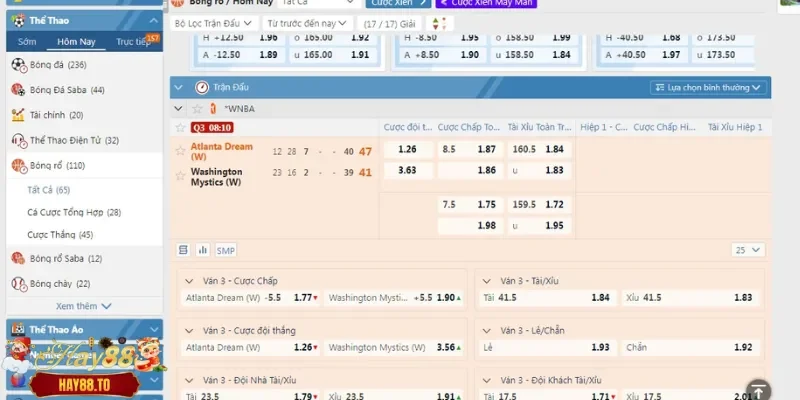Expand the Xem thêm link
Viewport: 800px width, 400px height.
pos(83,306)
